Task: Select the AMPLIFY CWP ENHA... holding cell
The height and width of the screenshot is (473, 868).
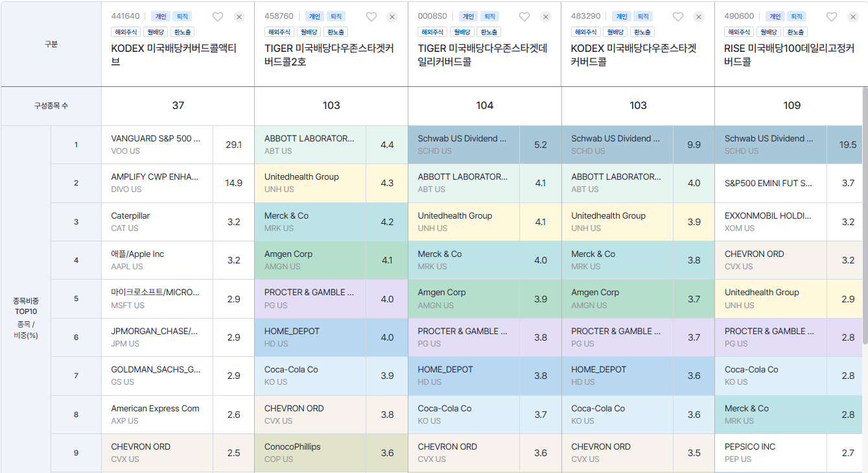Action: 158,183
